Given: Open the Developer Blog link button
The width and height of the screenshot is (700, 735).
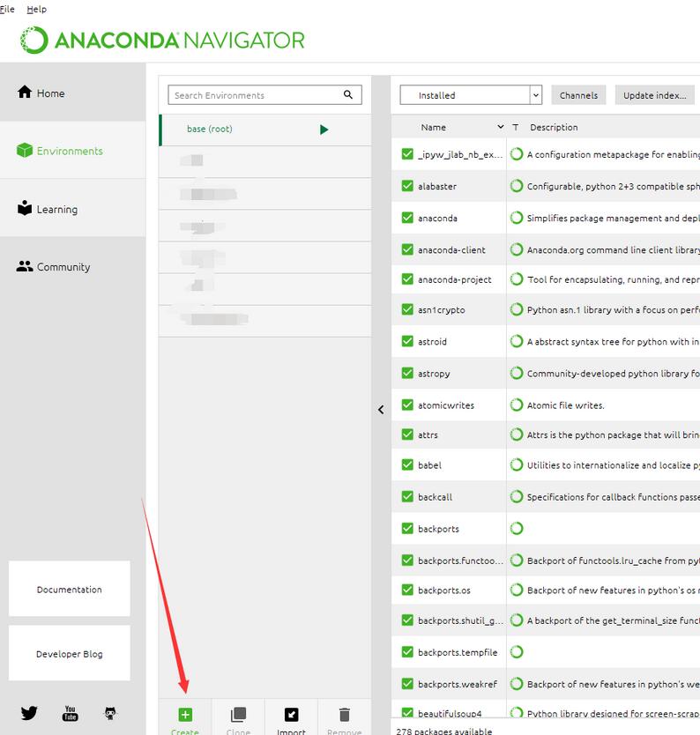Looking at the screenshot, I should (70, 653).
